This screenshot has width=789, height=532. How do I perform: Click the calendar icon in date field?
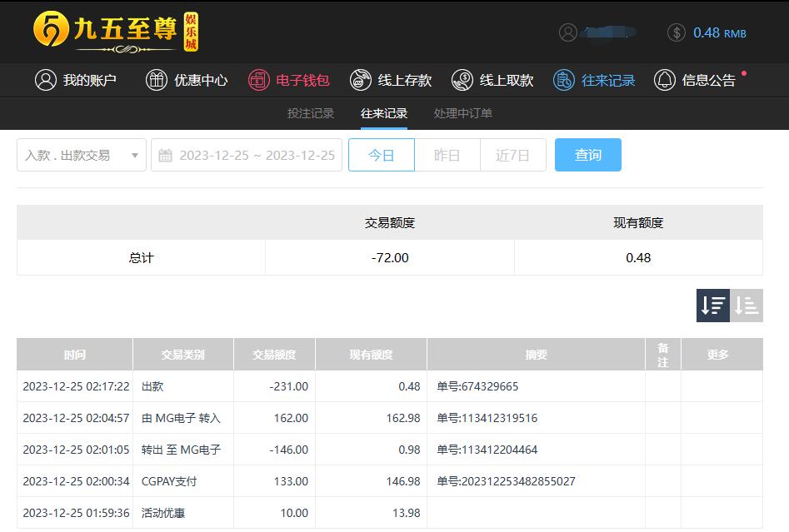(165, 156)
